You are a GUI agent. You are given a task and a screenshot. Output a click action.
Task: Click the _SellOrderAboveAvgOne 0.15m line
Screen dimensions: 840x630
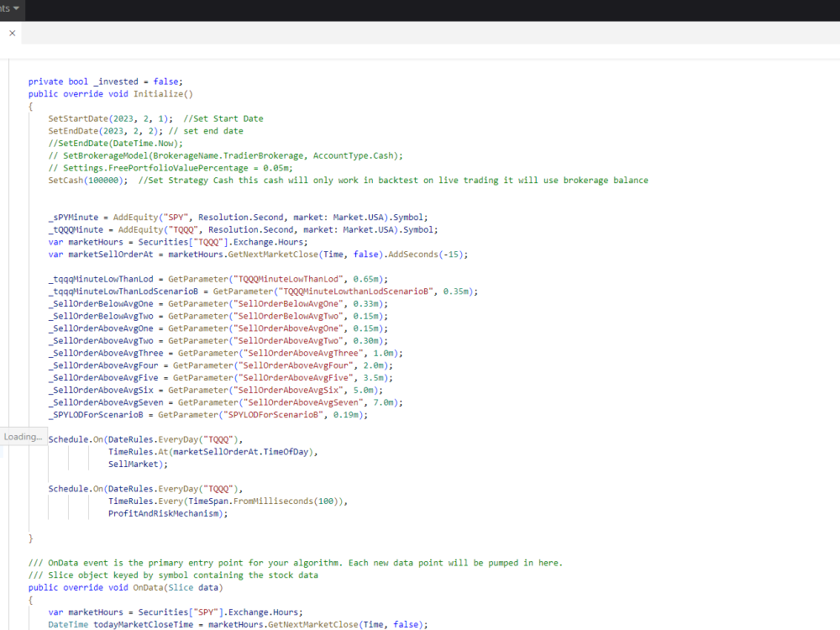tap(218, 328)
